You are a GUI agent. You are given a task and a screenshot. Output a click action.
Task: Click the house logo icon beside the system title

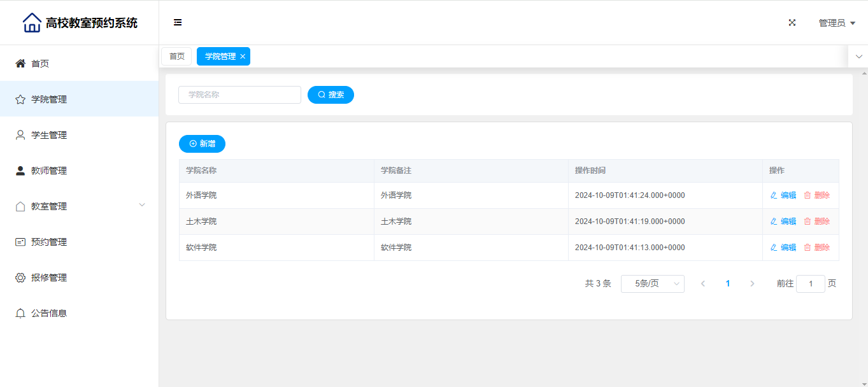(32, 23)
